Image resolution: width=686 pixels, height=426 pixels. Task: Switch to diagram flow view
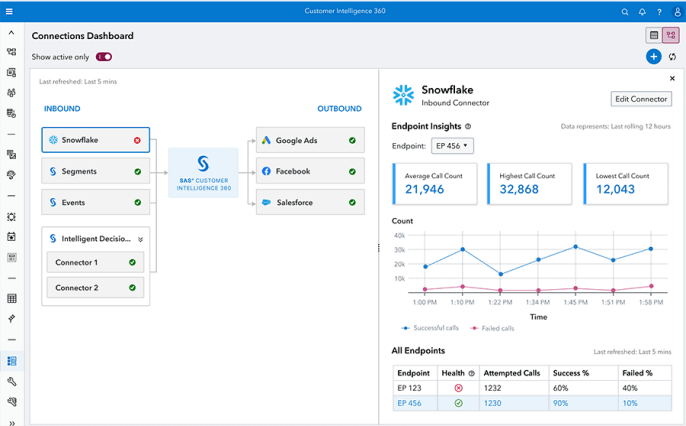(x=671, y=35)
